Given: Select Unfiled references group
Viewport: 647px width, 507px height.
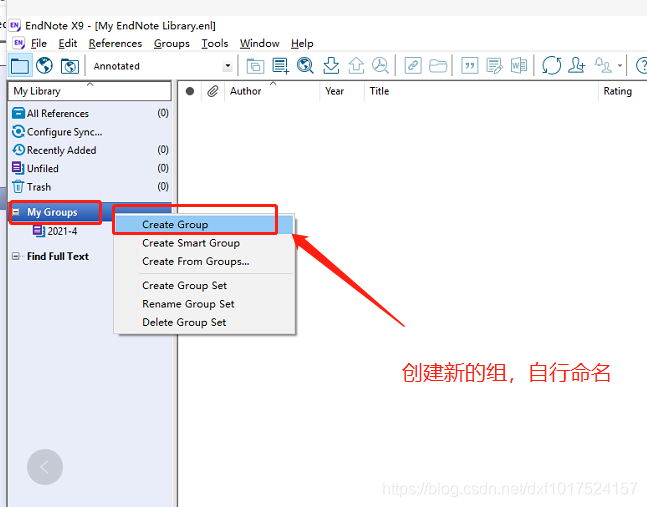Looking at the screenshot, I should (x=90, y=168).
